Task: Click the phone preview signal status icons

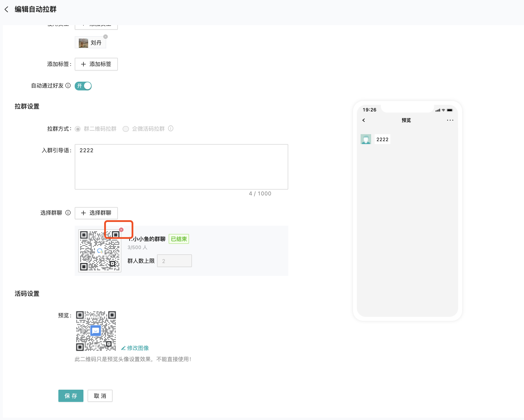Action: click(x=444, y=110)
